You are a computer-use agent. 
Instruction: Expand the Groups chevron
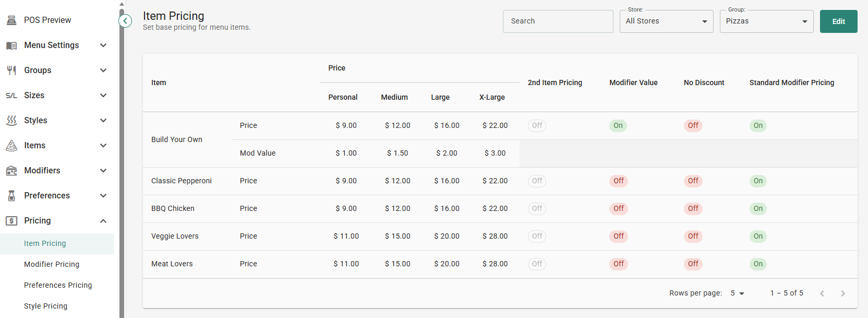pos(103,70)
